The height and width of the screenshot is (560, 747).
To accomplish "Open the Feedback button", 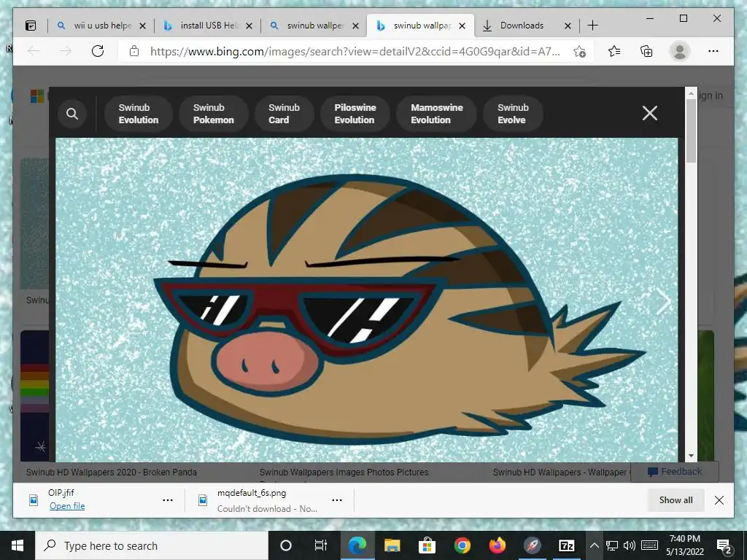I will (675, 472).
